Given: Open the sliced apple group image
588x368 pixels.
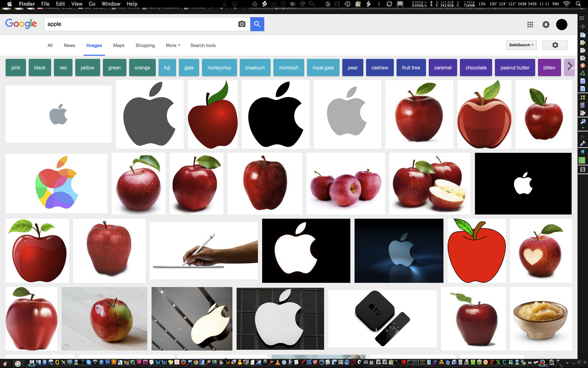Looking at the screenshot, I should [430, 183].
